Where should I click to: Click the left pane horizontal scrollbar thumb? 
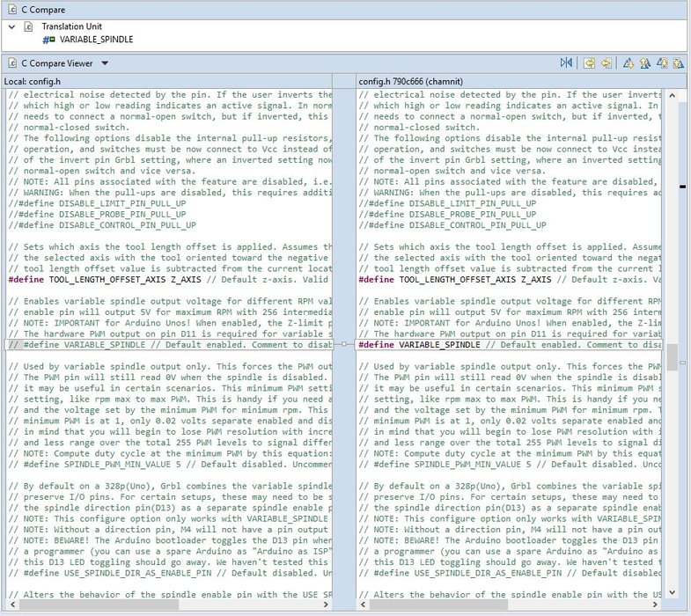coord(99,605)
